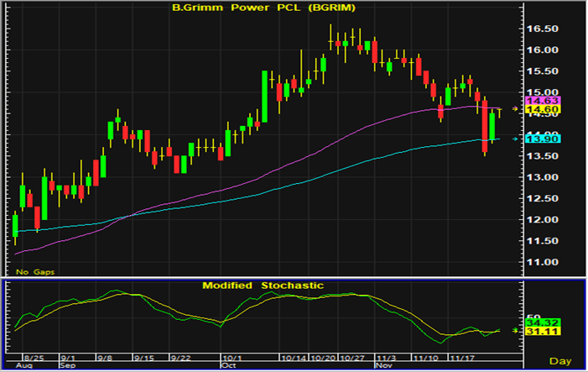Image resolution: width=588 pixels, height=372 pixels.
Task: Select the magenta 14.63 price tag
Action: pos(541,101)
